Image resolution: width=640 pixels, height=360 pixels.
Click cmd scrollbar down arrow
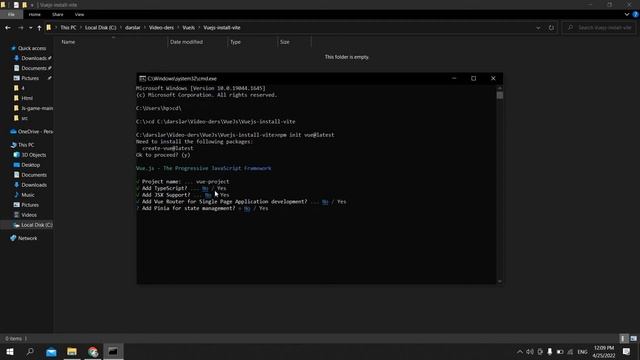point(500,281)
